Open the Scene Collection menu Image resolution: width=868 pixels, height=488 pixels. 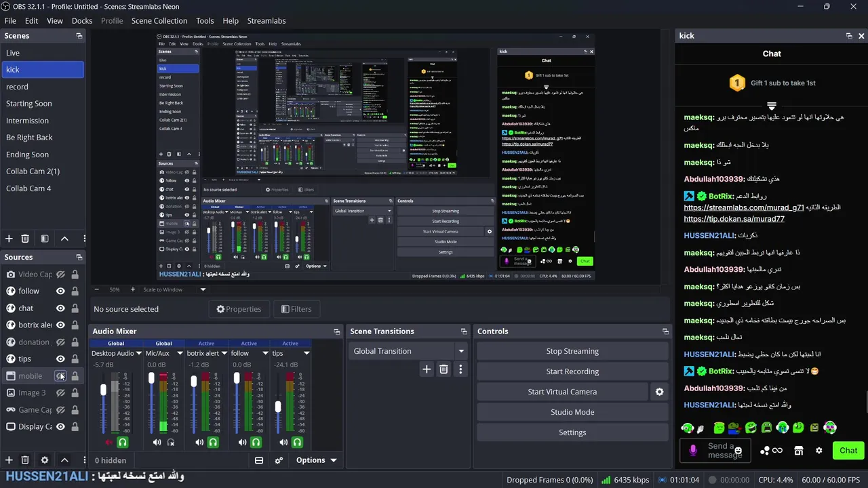click(159, 21)
